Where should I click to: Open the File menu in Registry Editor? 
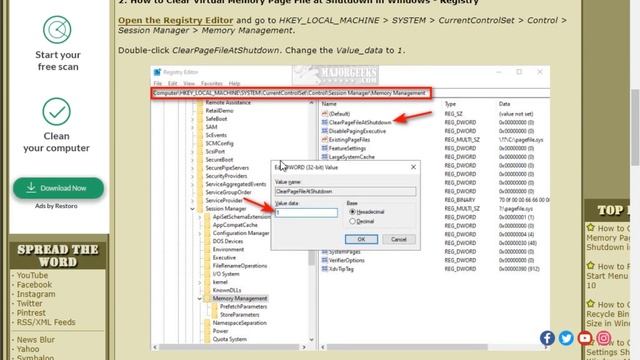coord(158,83)
